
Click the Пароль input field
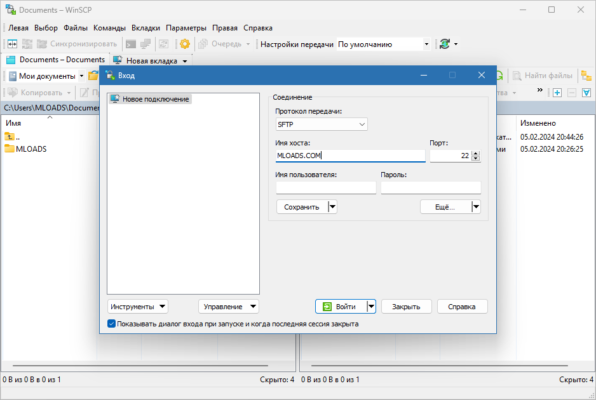[431, 187]
